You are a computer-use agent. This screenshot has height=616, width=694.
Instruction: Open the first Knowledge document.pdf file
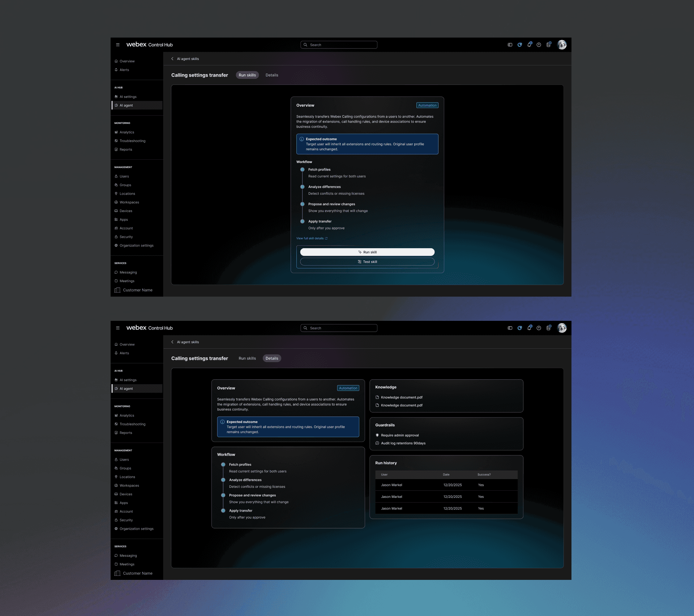pyautogui.click(x=401, y=397)
